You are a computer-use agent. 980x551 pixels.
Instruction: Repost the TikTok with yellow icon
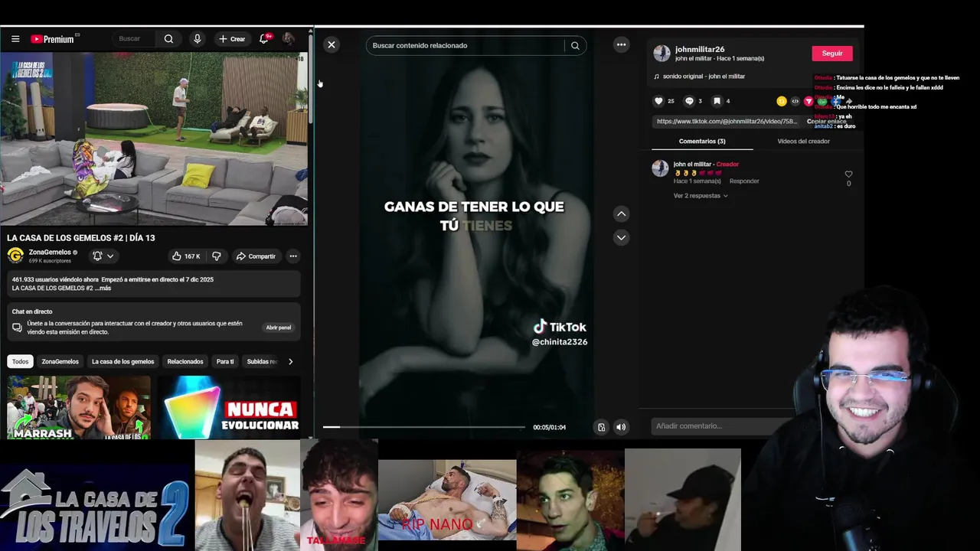tap(781, 101)
